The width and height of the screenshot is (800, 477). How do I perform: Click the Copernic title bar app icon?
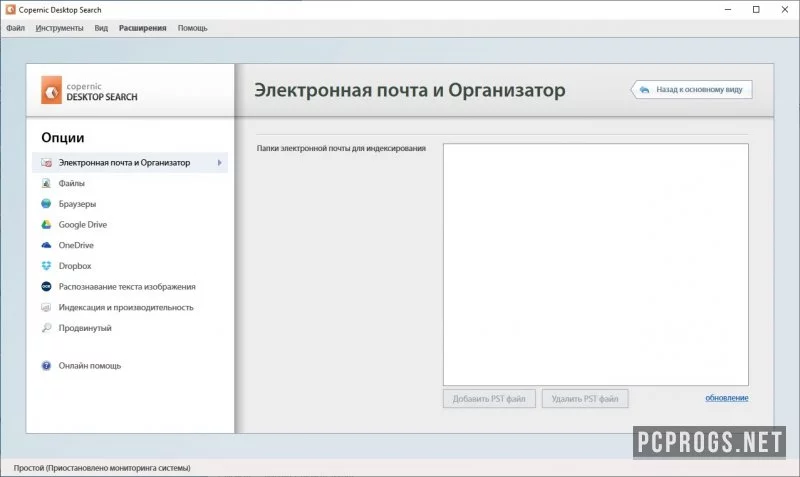click(10, 10)
